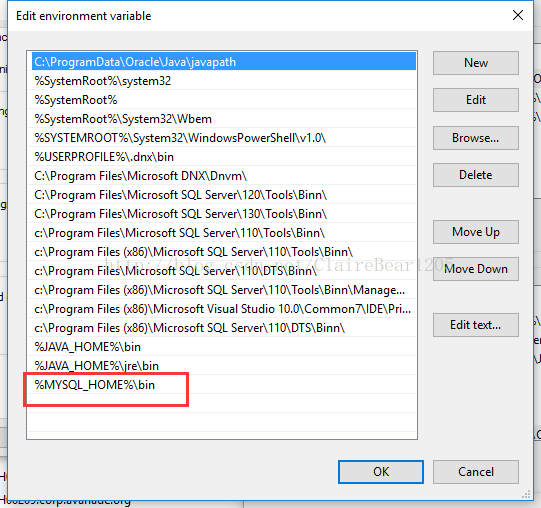Select the %JAVA_HOME%\bin entry
The height and width of the screenshot is (508, 541).
pyautogui.click(x=222, y=346)
